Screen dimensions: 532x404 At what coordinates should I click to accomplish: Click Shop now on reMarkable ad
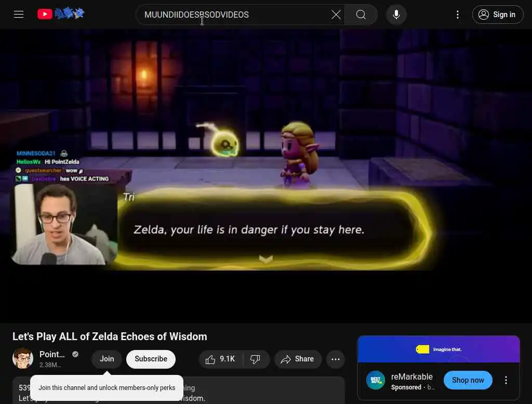(x=468, y=380)
